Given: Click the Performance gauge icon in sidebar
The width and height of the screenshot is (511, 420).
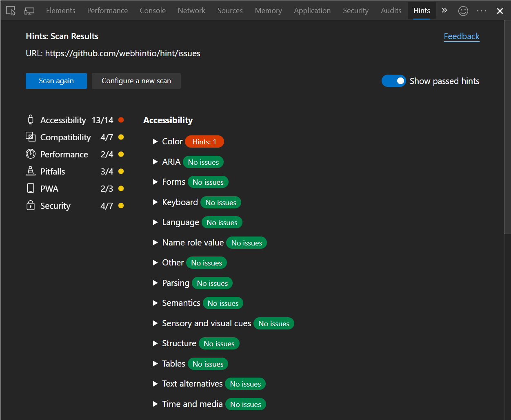Looking at the screenshot, I should (x=31, y=154).
